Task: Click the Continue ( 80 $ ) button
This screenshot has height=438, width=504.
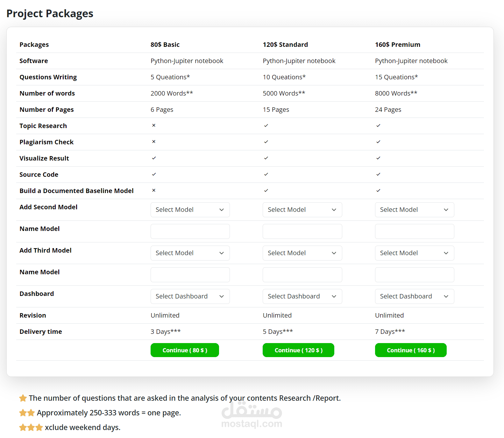Action: 185,350
